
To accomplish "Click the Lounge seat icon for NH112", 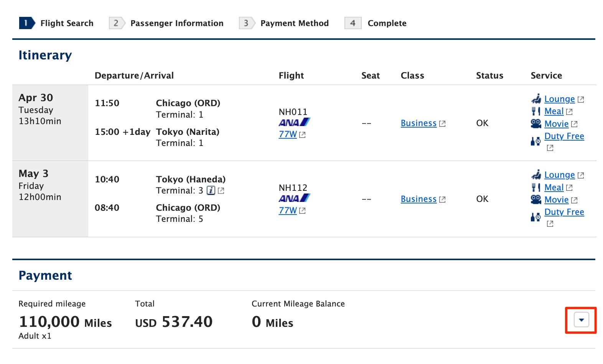I will point(536,175).
